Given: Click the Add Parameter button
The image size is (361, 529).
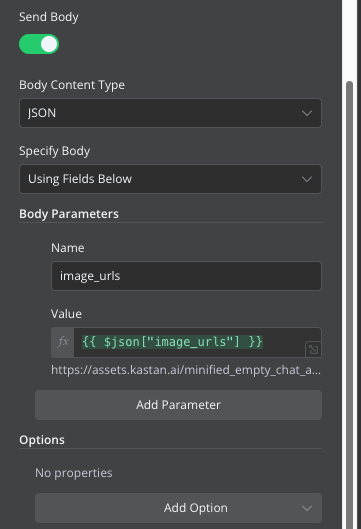Looking at the screenshot, I should click(x=178, y=405).
